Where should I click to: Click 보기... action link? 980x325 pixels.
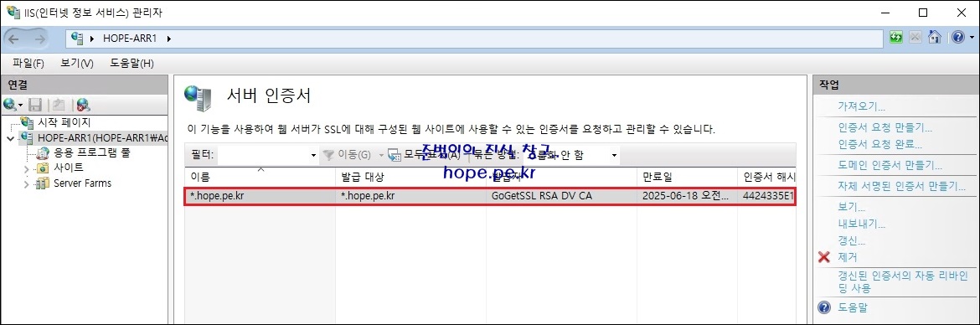[x=851, y=207]
